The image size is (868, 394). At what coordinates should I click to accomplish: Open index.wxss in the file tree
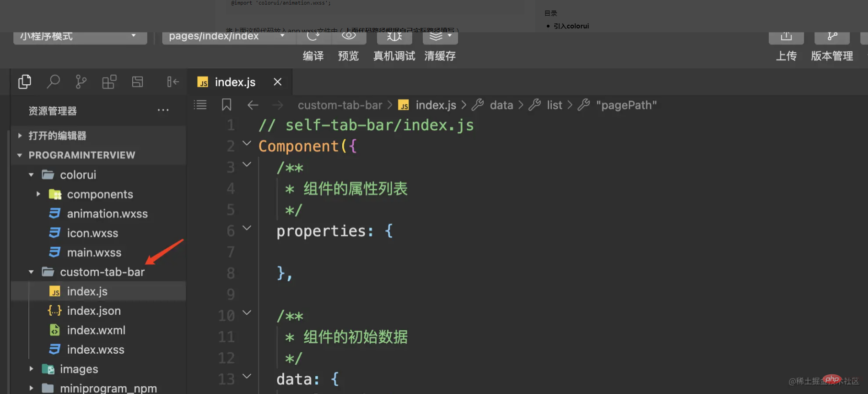tap(96, 350)
